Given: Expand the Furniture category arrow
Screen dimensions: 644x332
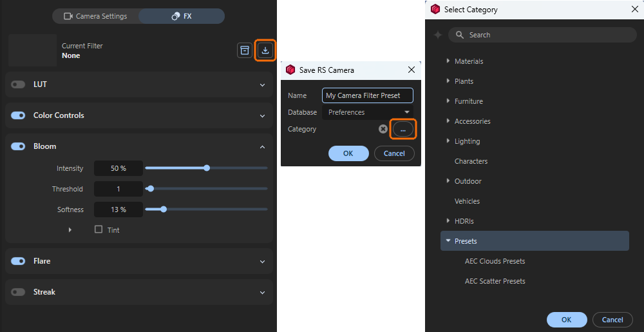Looking at the screenshot, I should pos(448,101).
